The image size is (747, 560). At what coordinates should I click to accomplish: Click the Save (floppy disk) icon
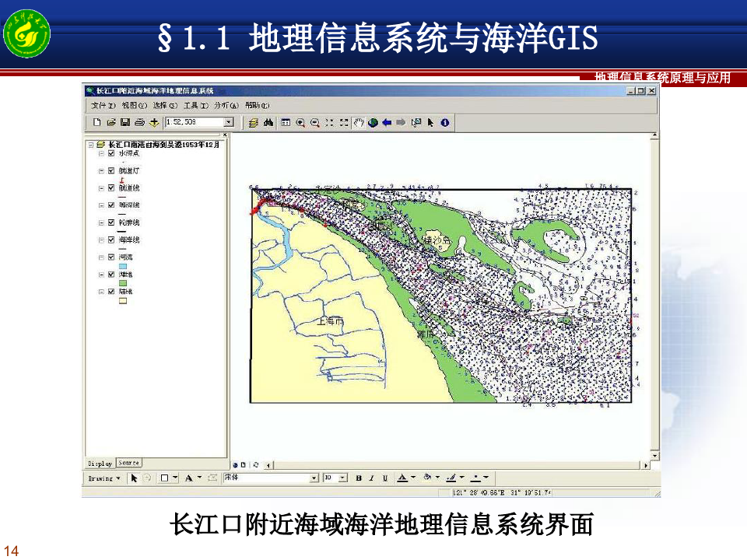click(x=124, y=122)
